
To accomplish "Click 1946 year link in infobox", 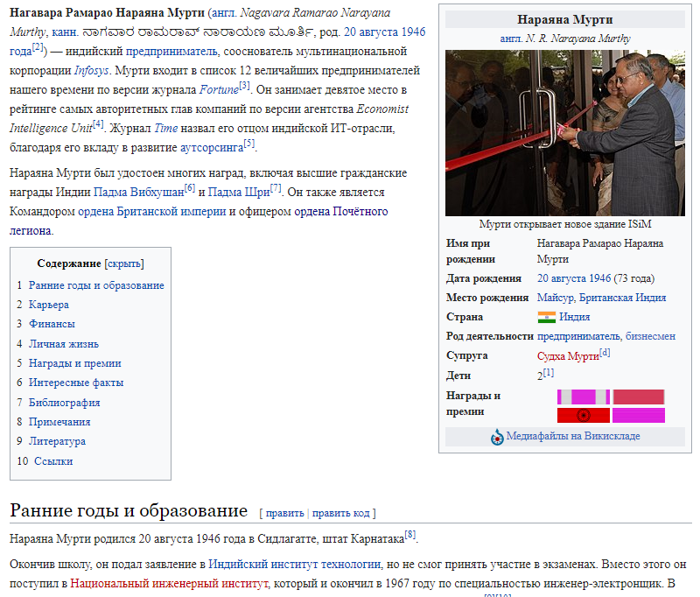I will pyautogui.click(x=600, y=278).
